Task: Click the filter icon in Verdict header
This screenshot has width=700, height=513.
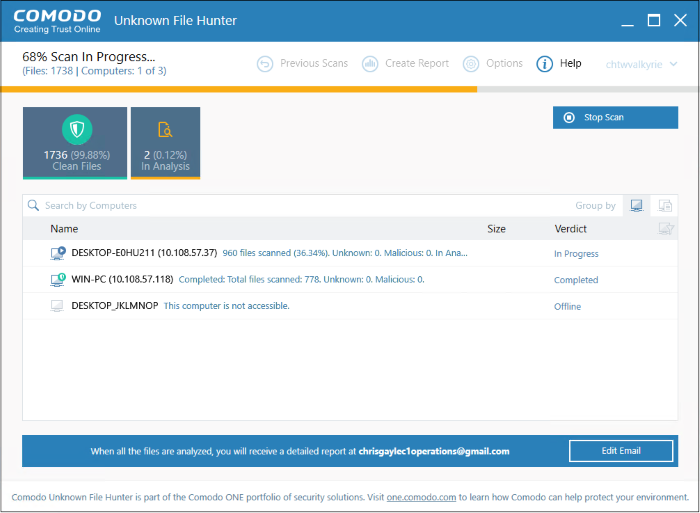Action: tap(666, 229)
